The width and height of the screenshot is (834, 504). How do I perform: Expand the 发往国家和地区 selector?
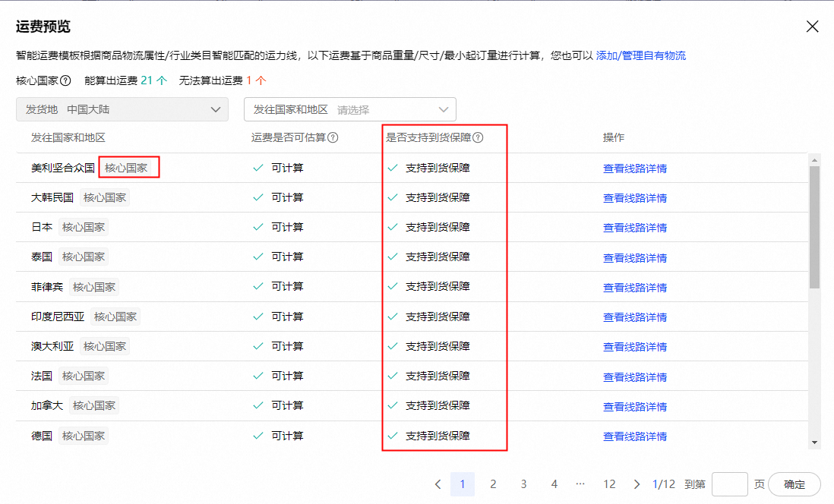pyautogui.click(x=349, y=109)
